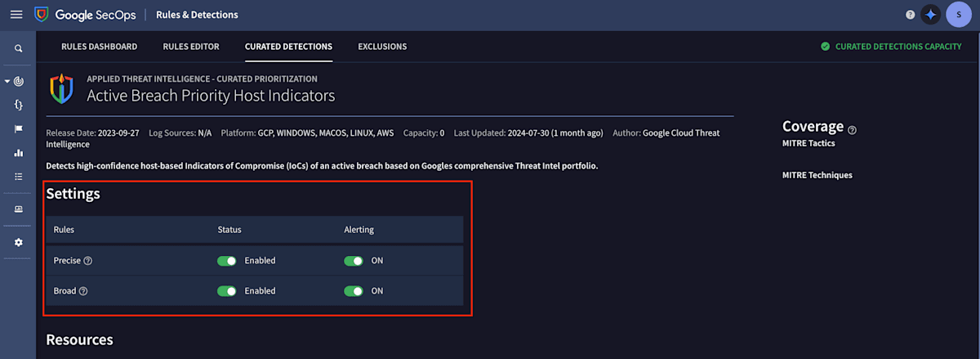Click the Applied Threat Intelligence category label
The height and width of the screenshot is (359, 980).
click(x=202, y=79)
